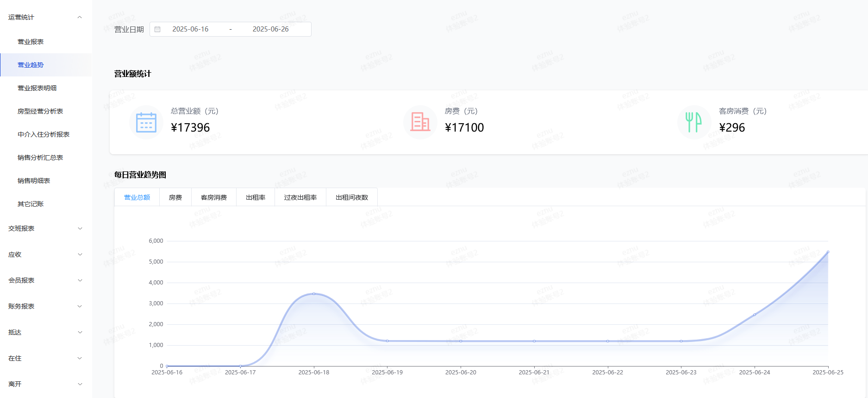Click the room fee building icon
Image resolution: width=868 pixels, height=398 pixels.
pyautogui.click(x=420, y=122)
